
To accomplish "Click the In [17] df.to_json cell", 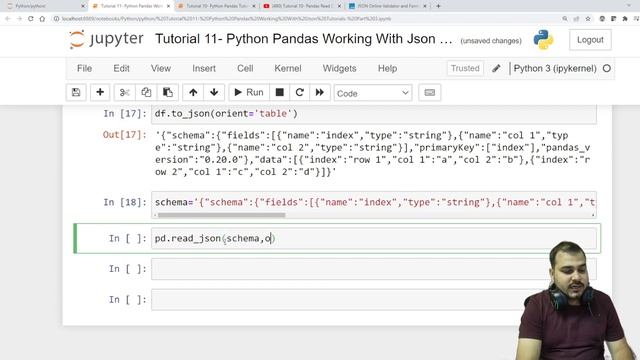I will pos(373,114).
